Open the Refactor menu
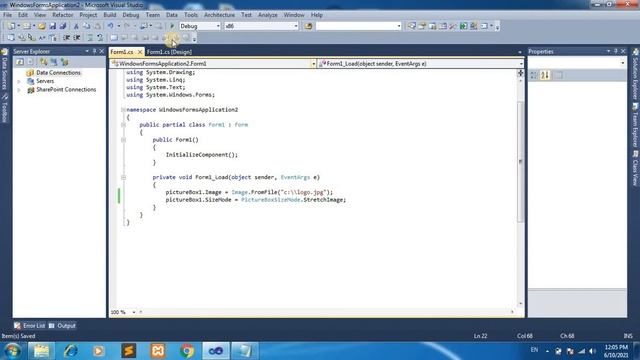Screen dimensions: 640x360 coord(62,15)
